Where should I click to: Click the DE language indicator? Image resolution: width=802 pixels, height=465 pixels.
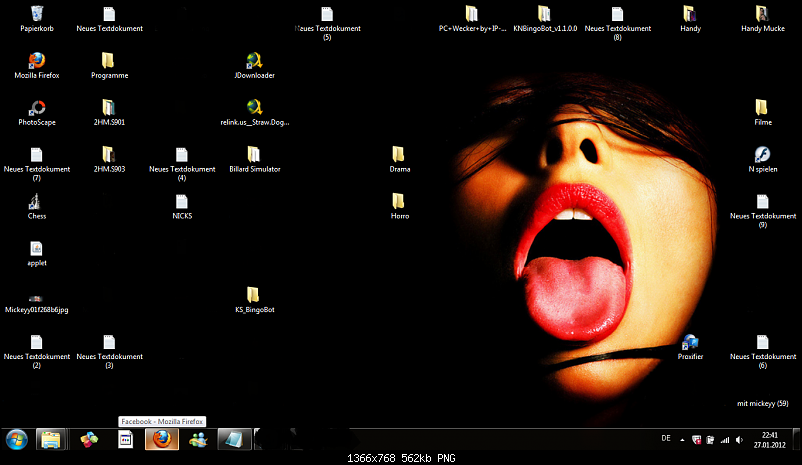click(x=666, y=438)
